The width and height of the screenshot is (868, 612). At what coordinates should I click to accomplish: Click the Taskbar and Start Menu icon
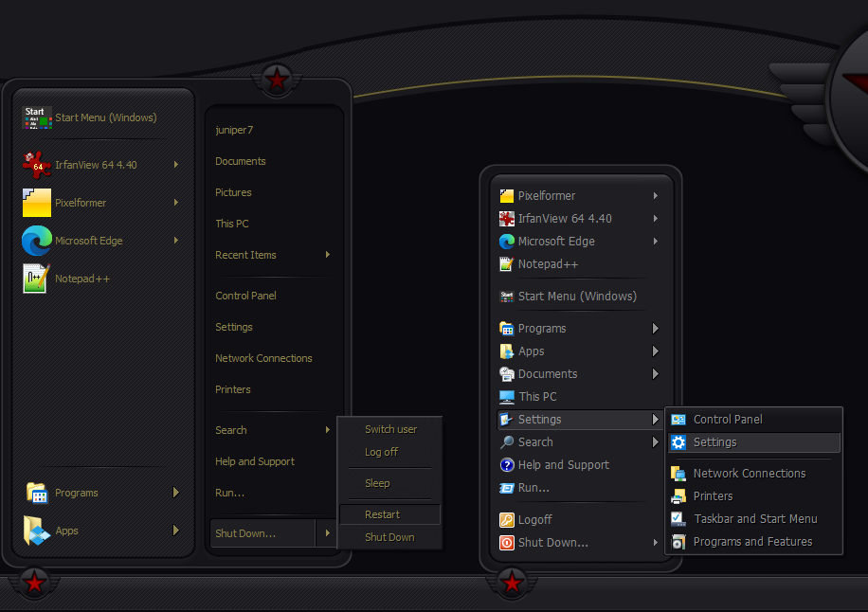(678, 519)
